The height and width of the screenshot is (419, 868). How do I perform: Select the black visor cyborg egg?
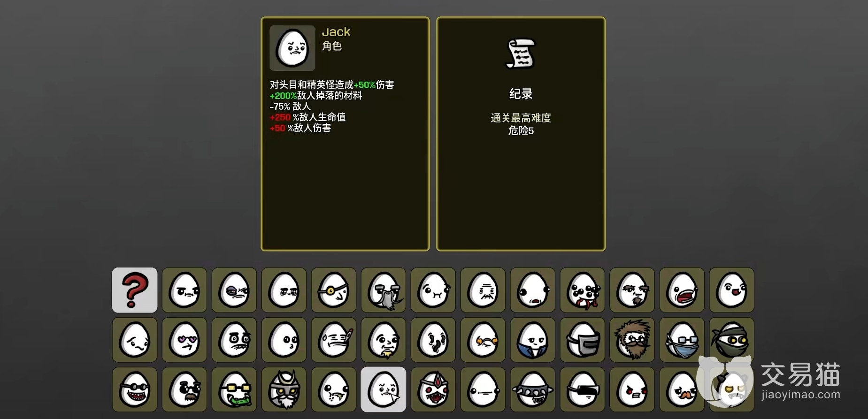click(x=583, y=389)
